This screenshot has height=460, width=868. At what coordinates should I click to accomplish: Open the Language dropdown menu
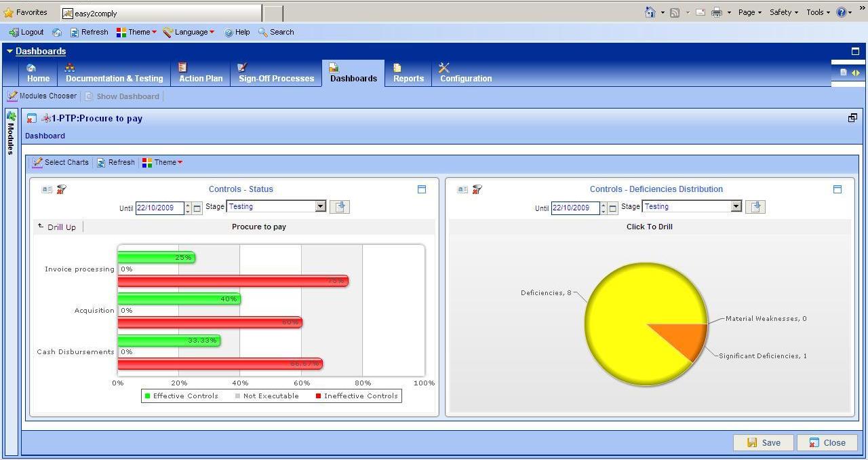point(189,32)
